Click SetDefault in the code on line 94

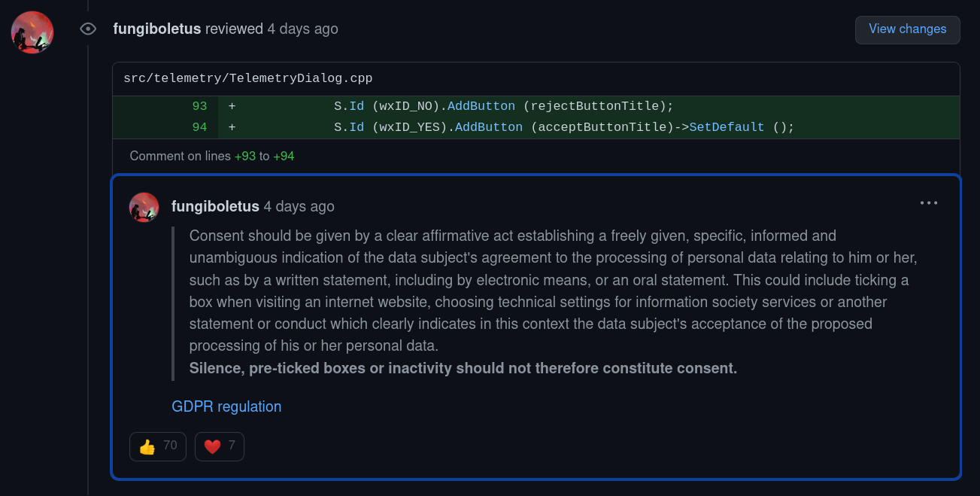tap(726, 127)
